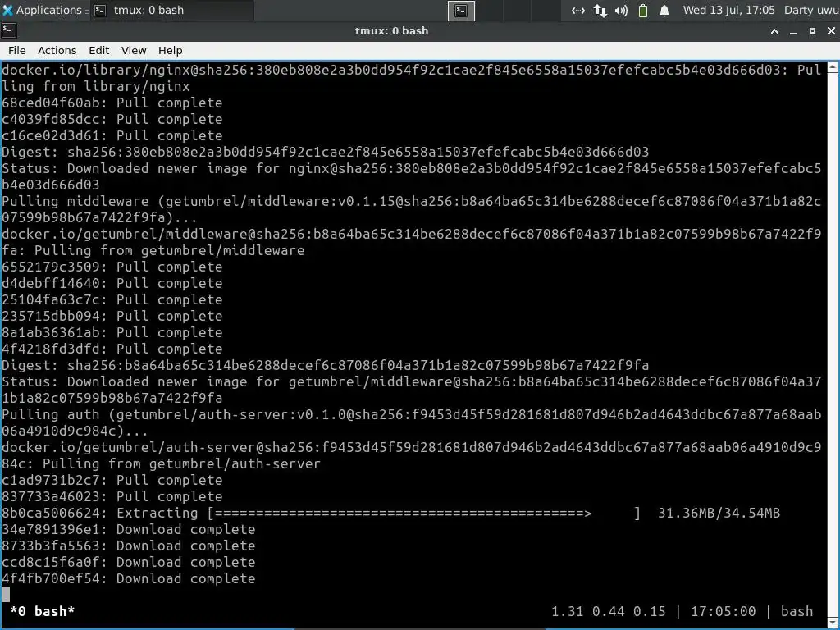
Task: Click the volume speaker icon
Action: tap(622, 11)
